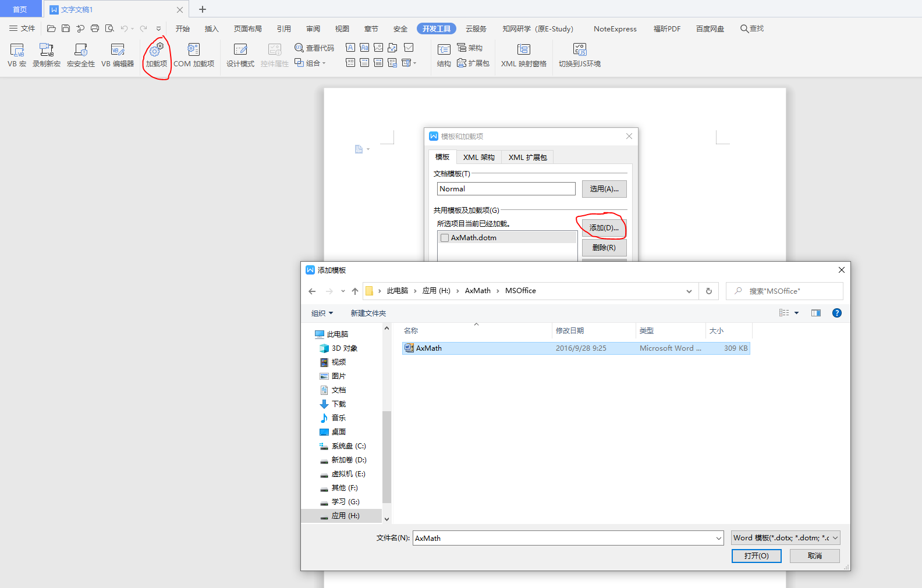The width and height of the screenshot is (922, 588).
Task: Select 桌面 in navigation tree
Action: tap(338, 432)
